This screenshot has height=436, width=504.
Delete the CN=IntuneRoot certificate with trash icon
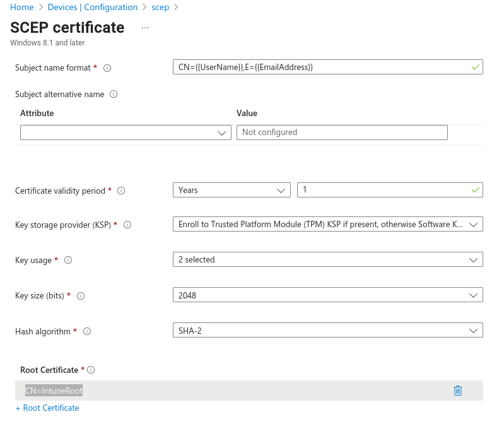(x=458, y=391)
